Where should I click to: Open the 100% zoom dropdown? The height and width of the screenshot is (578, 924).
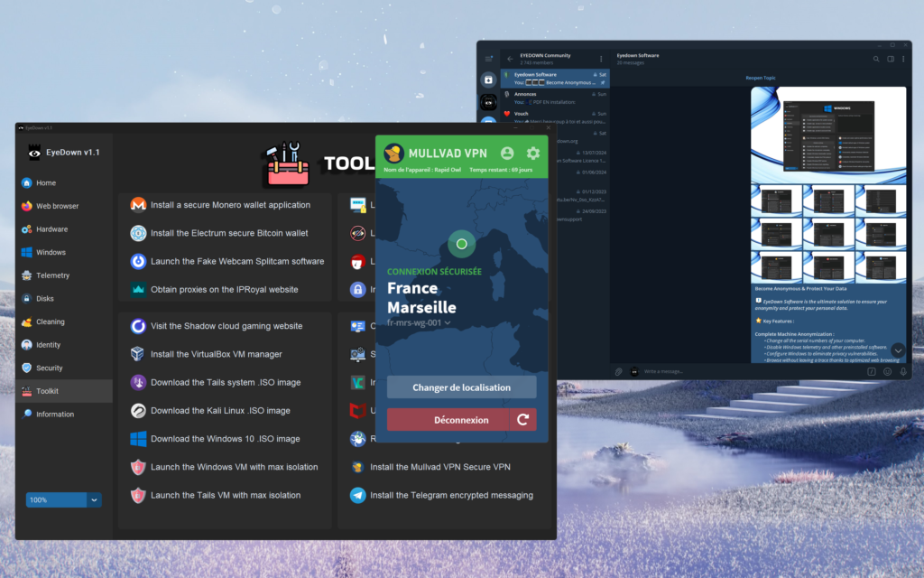pos(94,499)
